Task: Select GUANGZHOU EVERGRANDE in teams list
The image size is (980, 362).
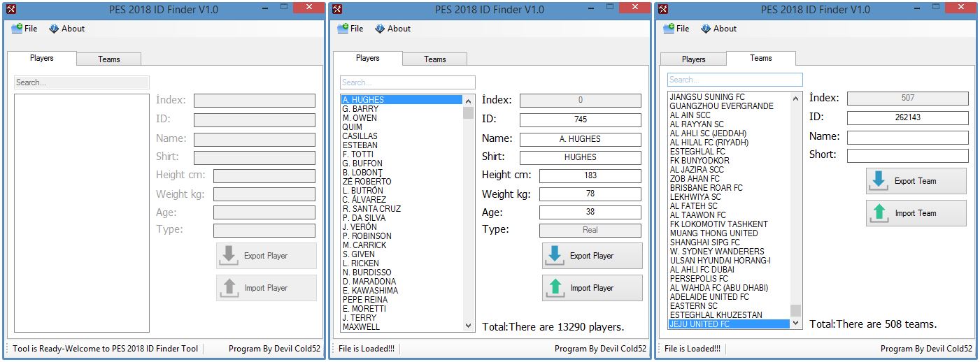Action: coord(729,106)
